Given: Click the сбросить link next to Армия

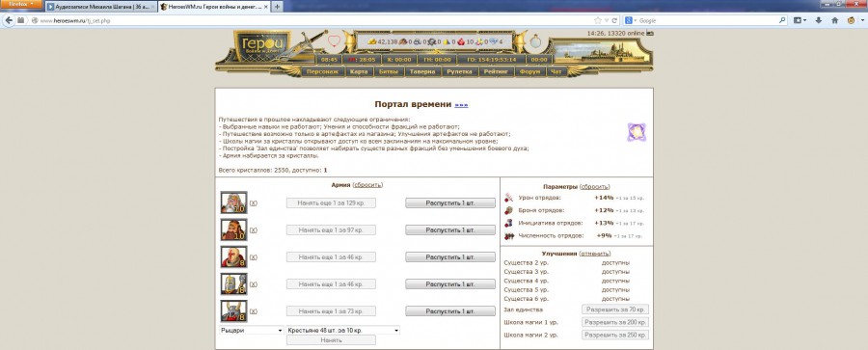Looking at the screenshot, I should point(367,185).
